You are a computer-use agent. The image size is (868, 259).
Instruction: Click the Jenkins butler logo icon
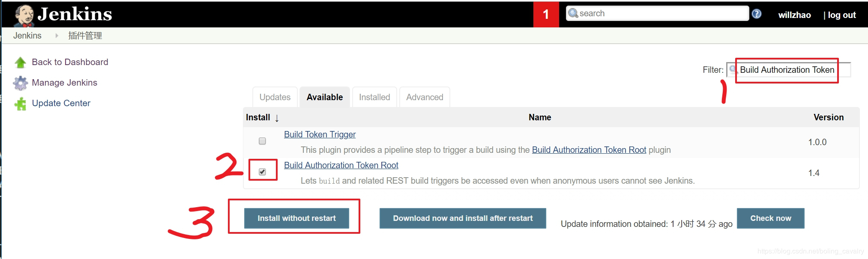[x=24, y=15]
